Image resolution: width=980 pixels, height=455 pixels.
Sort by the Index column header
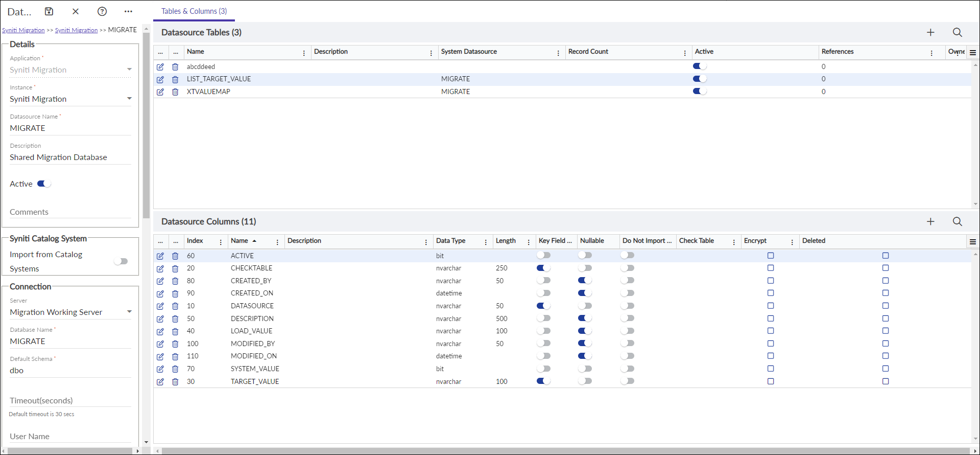click(x=195, y=241)
